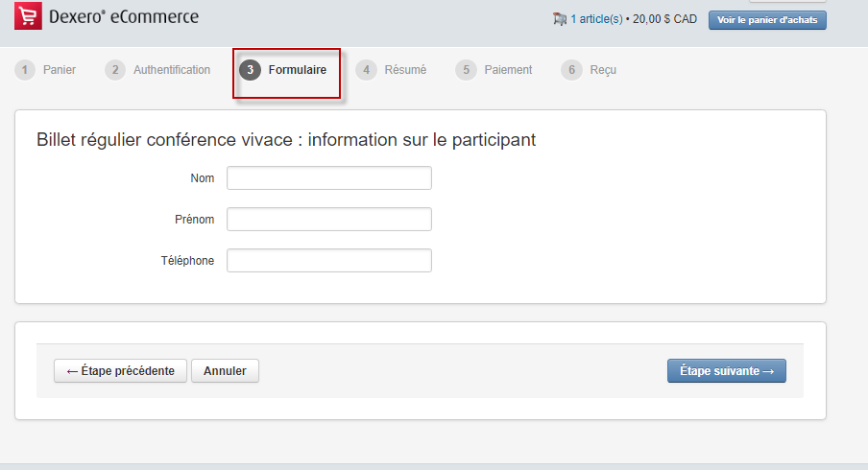Image resolution: width=868 pixels, height=470 pixels.
Task: Focus the Téléphone text field
Action: 329,261
